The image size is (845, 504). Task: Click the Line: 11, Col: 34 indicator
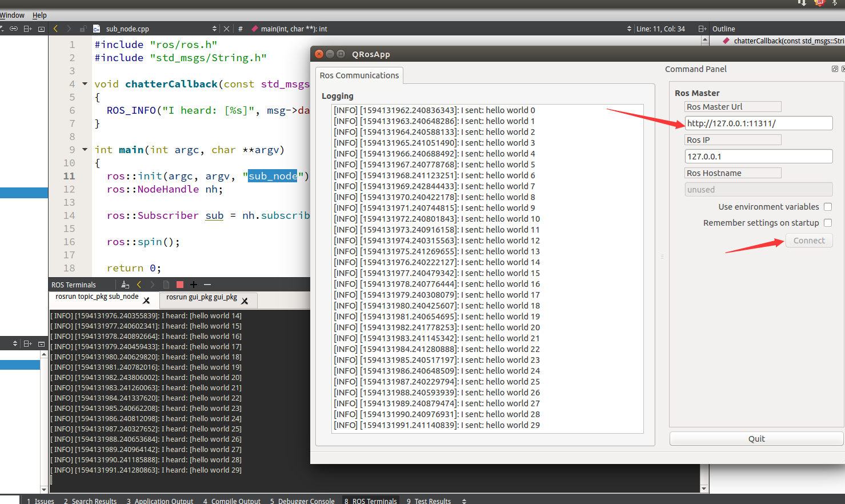pyautogui.click(x=660, y=29)
